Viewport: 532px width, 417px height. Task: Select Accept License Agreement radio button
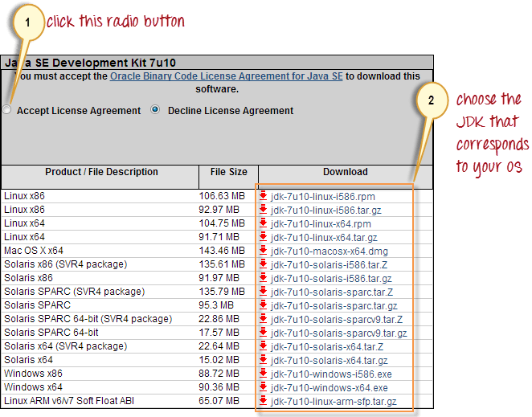(x=6, y=109)
